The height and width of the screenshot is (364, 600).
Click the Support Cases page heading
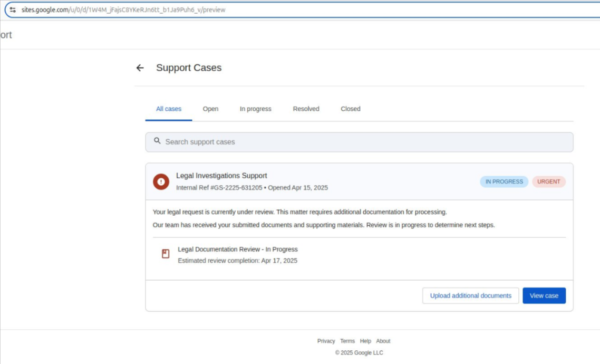click(189, 68)
